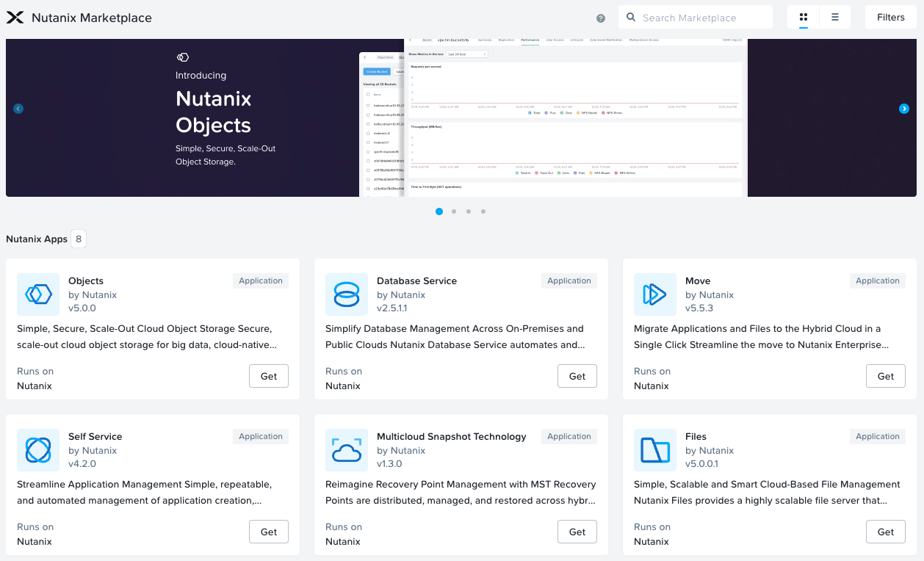Click the Nutanix Marketplace title

[92, 18]
